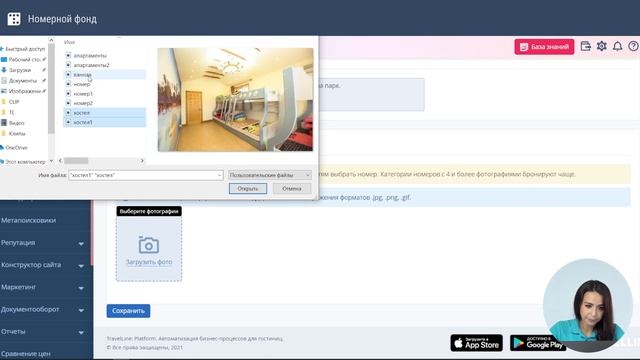
Task: Open the База знаний knowledge base
Action: pyautogui.click(x=544, y=47)
